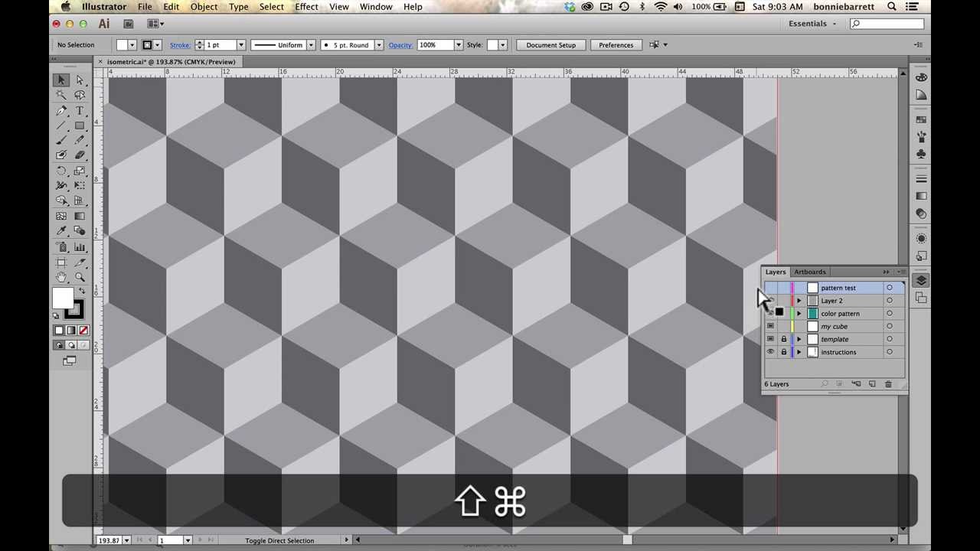Open 5 pt. Round brush dropdown
The height and width of the screenshot is (551, 980).
click(x=378, y=45)
